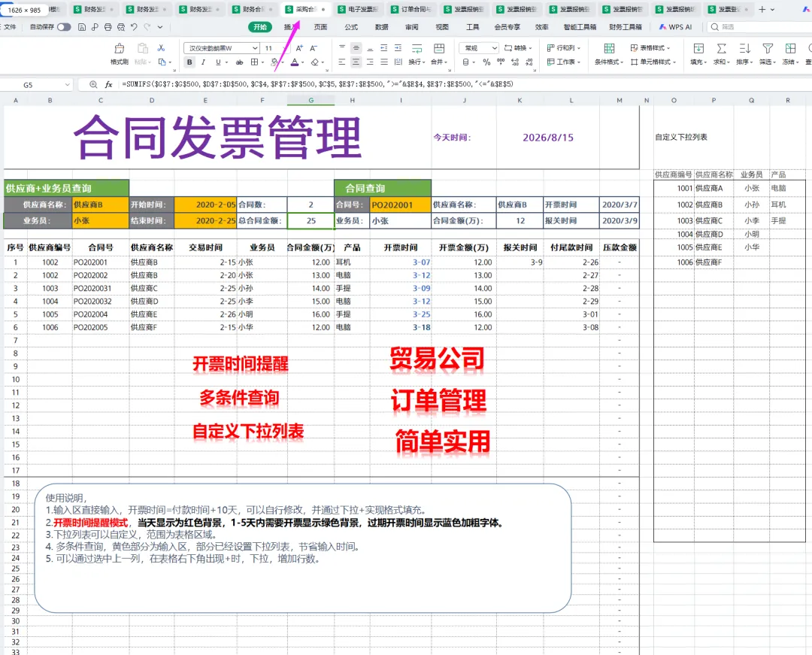This screenshot has height=655, width=812.
Task: Click the percent style icon
Action: click(x=486, y=62)
